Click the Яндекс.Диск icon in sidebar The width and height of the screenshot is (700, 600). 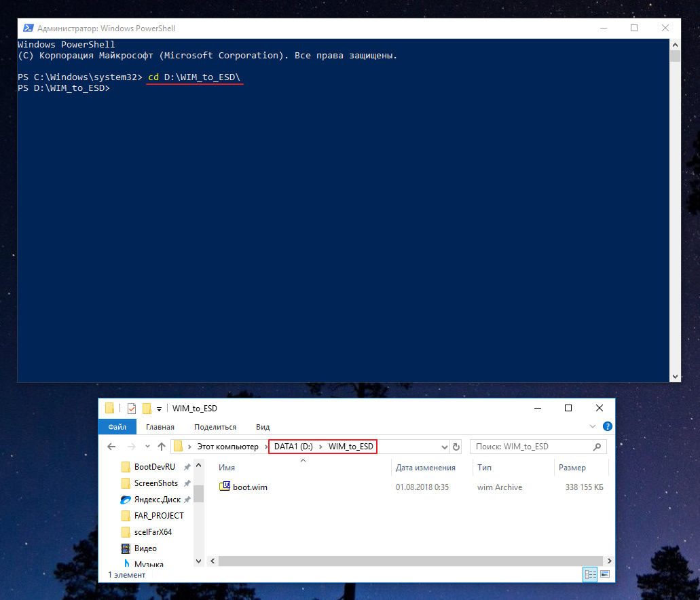coord(126,500)
